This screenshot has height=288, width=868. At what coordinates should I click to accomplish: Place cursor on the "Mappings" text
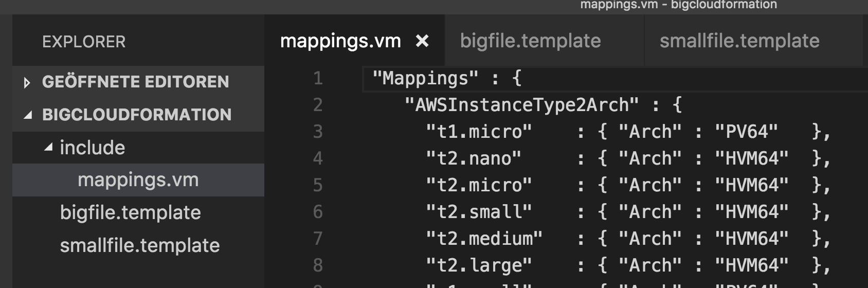coord(426,78)
